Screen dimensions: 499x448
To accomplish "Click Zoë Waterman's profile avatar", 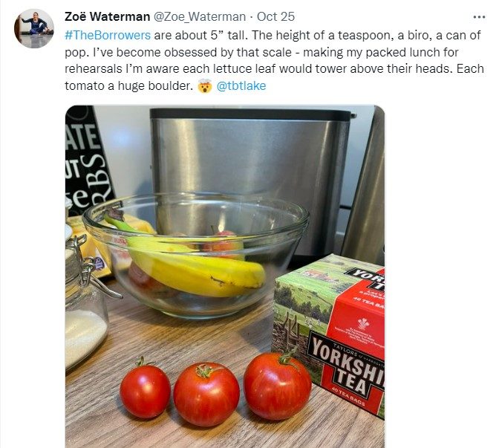I will tap(33, 28).
